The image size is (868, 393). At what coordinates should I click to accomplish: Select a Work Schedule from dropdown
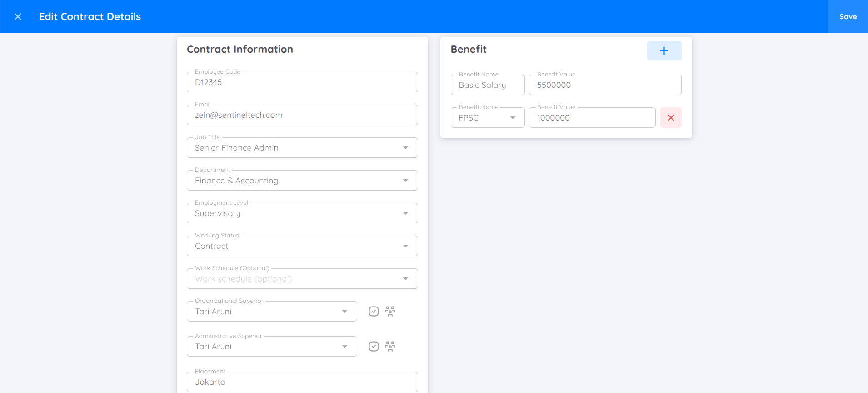[405, 279]
